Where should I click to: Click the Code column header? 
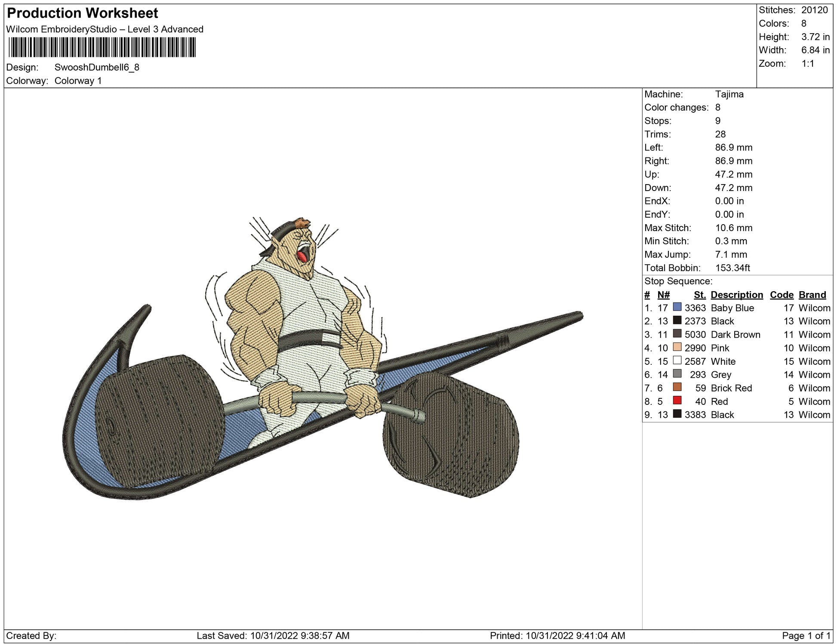click(781, 295)
